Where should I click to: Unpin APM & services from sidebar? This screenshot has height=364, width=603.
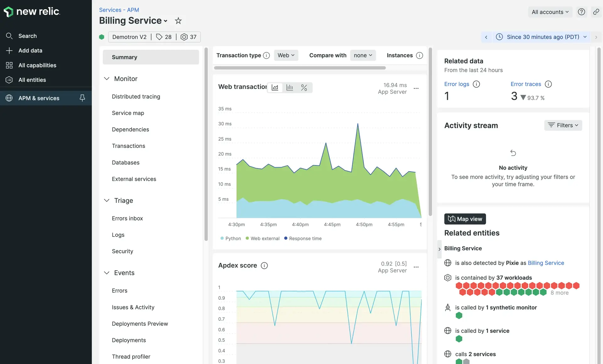pos(82,98)
